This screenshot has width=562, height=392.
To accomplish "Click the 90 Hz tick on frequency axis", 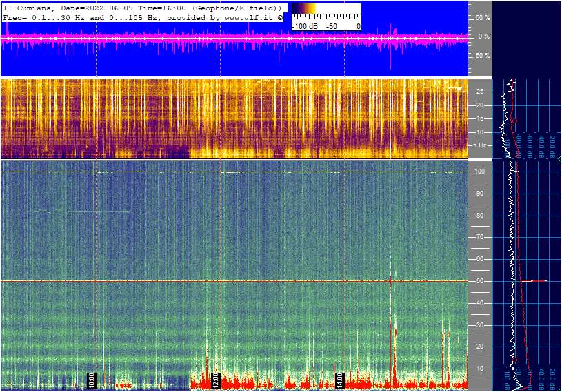I will [480, 194].
